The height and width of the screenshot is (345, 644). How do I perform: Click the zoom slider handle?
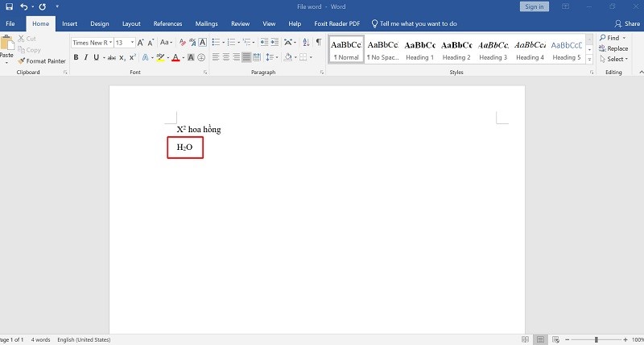597,339
